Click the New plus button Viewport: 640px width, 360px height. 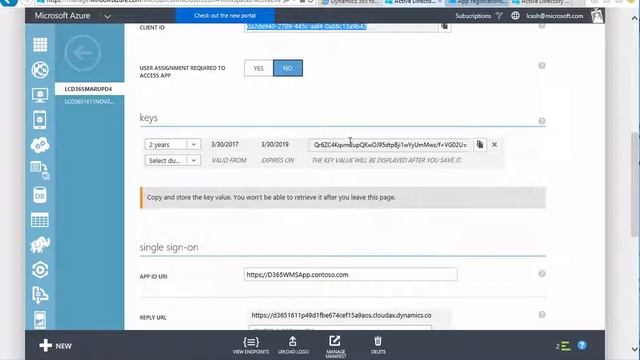pyautogui.click(x=56, y=346)
